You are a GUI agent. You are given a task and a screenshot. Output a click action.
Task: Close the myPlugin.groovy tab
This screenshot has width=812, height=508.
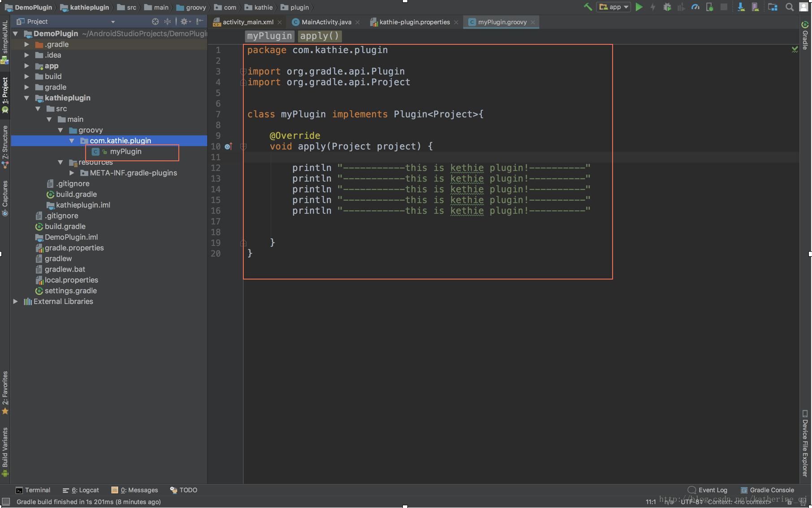(533, 22)
